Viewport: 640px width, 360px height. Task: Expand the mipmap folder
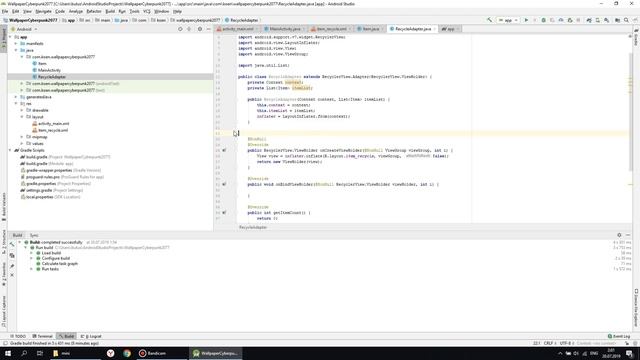[x=22, y=137]
